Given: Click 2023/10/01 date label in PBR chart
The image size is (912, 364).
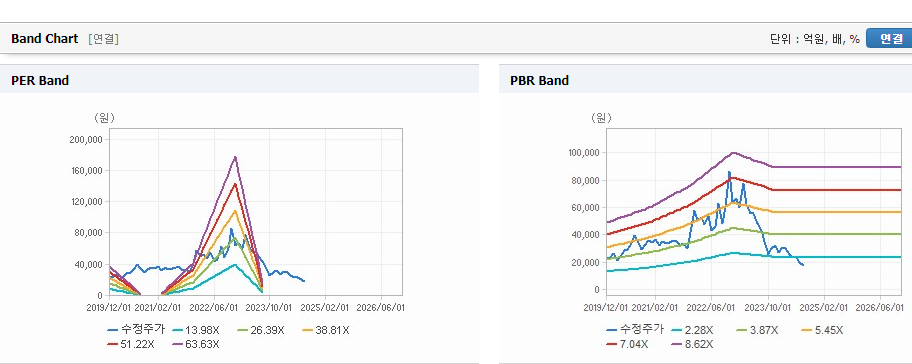Looking at the screenshot, I should [x=768, y=307].
